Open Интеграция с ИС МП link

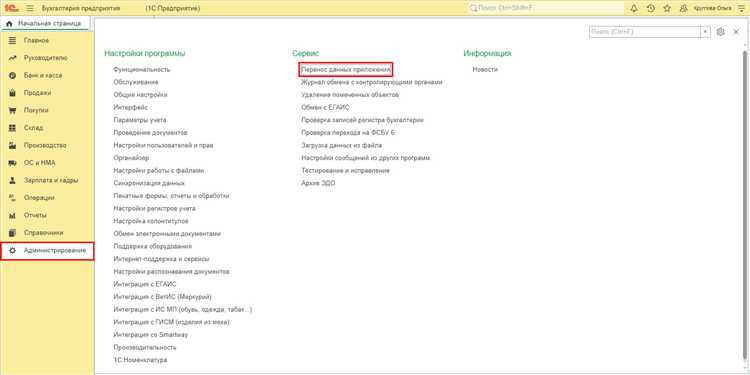[x=183, y=309]
